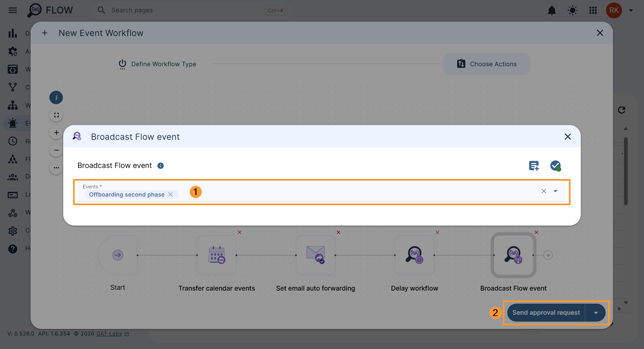Zoom out on the workflow canvas

56,150
